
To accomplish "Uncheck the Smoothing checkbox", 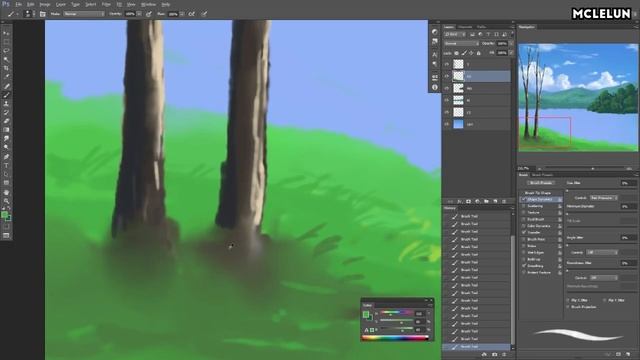I will point(524,266).
